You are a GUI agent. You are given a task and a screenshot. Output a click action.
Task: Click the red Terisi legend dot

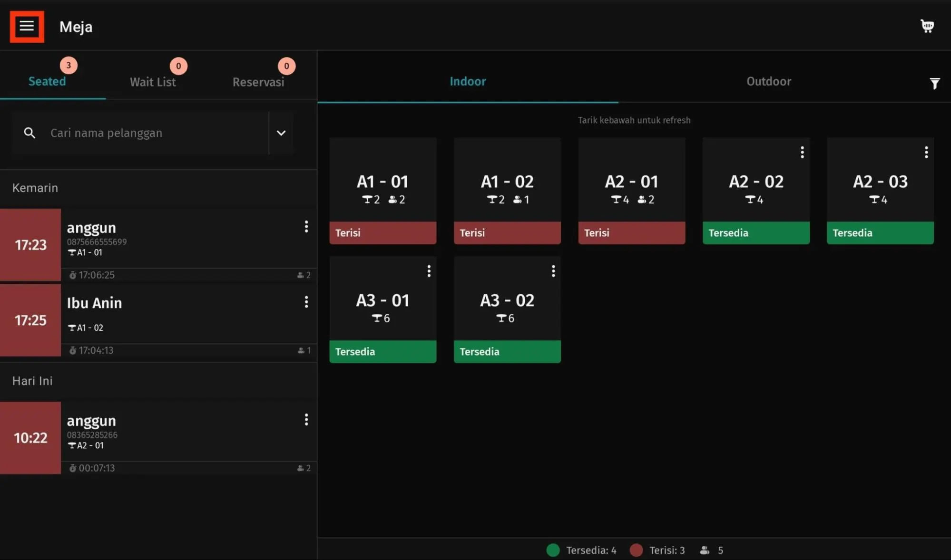point(636,550)
